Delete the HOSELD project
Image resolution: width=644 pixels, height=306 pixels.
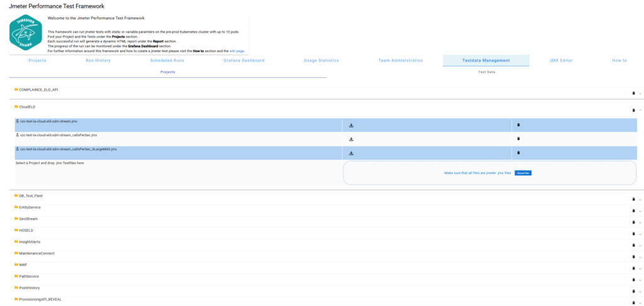pyautogui.click(x=633, y=234)
